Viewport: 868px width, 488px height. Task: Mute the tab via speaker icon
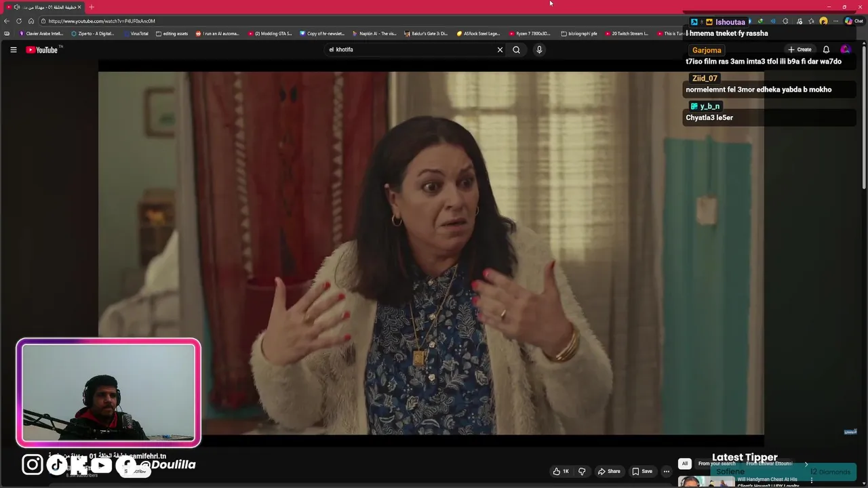click(17, 7)
